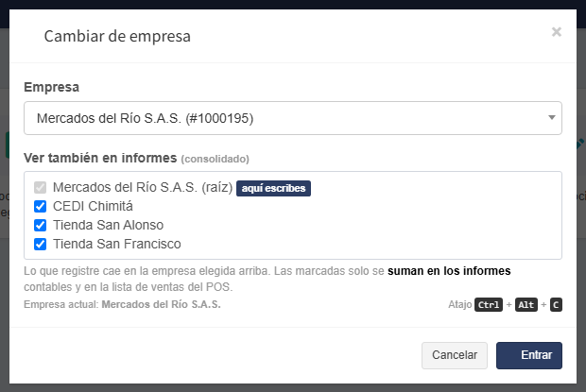586x392 pixels.
Task: Click the 'Empresa' field label
Action: click(x=52, y=87)
